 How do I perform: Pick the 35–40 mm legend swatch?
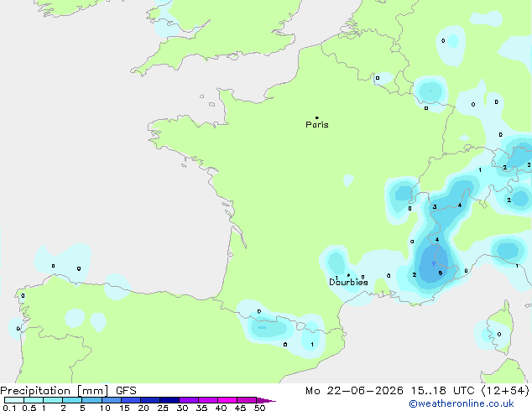207,400
